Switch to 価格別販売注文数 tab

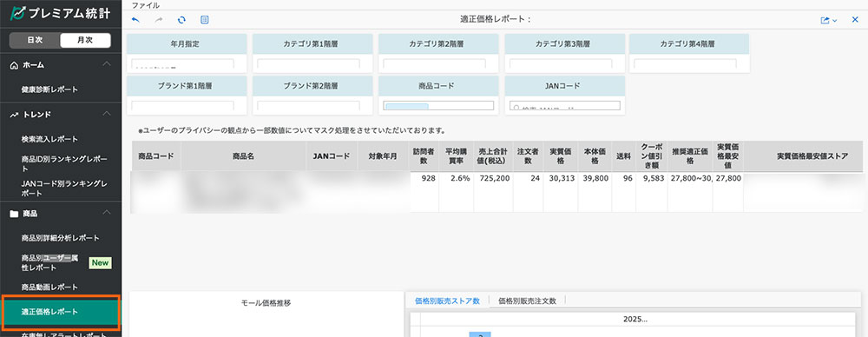(527, 301)
